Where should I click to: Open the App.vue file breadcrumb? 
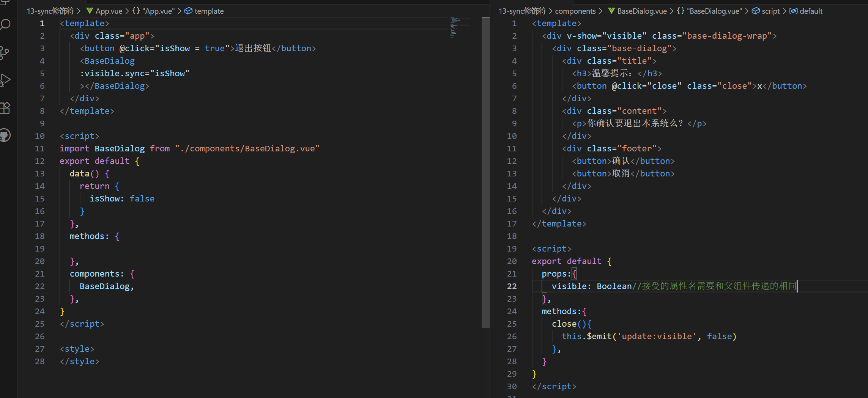[109, 11]
